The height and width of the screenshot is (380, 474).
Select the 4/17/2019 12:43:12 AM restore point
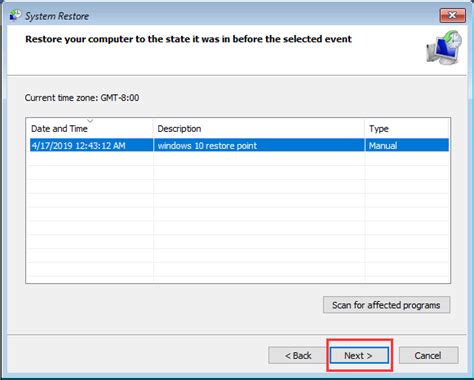239,145
